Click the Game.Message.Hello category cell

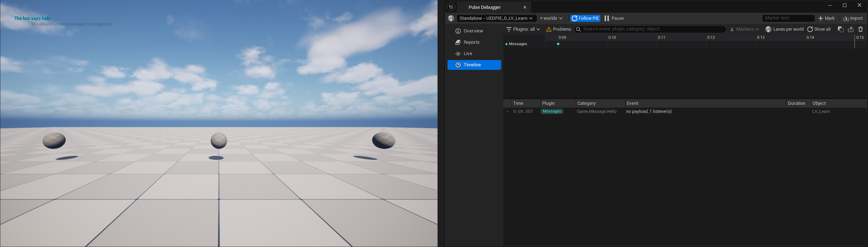tap(596, 111)
